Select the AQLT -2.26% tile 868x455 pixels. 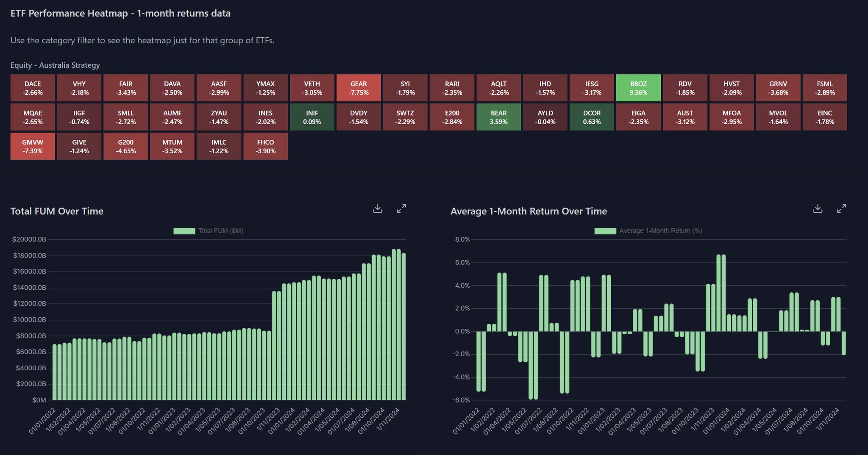pyautogui.click(x=498, y=88)
